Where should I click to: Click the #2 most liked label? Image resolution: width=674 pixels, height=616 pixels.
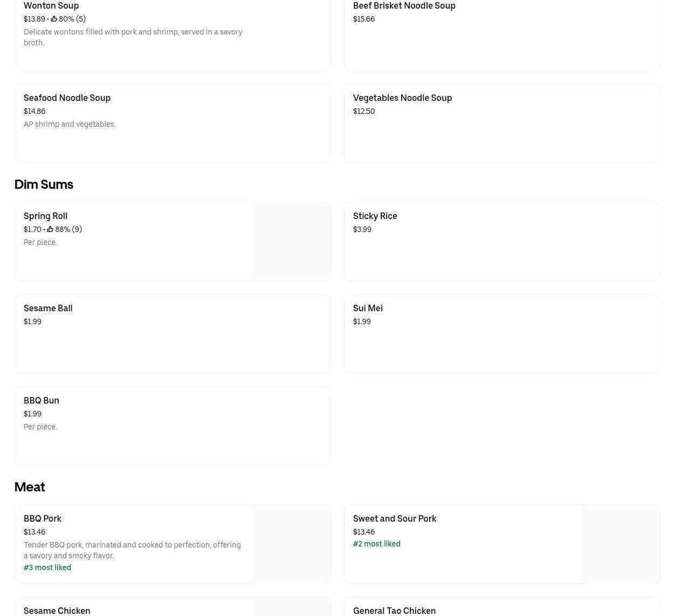pyautogui.click(x=376, y=544)
